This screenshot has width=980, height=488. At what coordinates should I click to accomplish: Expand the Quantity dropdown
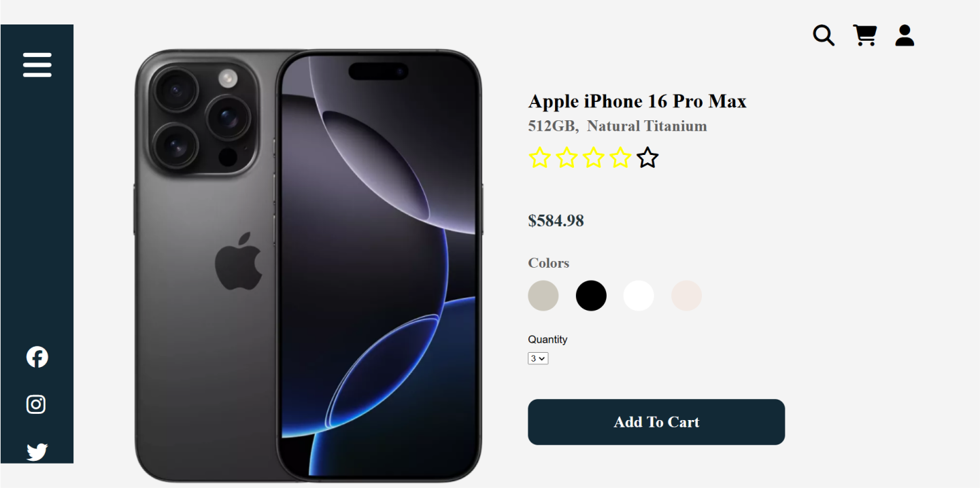[538, 358]
